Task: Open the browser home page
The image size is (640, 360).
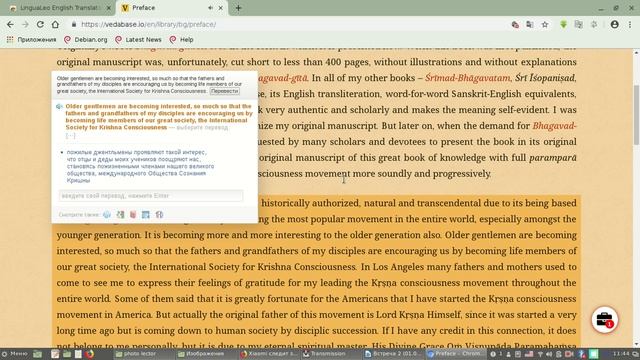Action: 55,24
